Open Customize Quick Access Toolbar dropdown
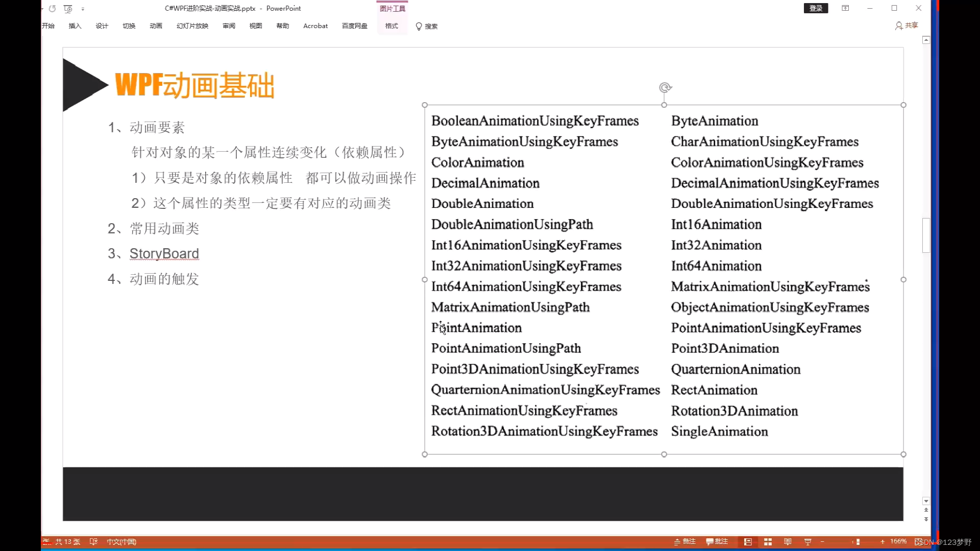This screenshot has height=551, width=980. click(x=83, y=9)
